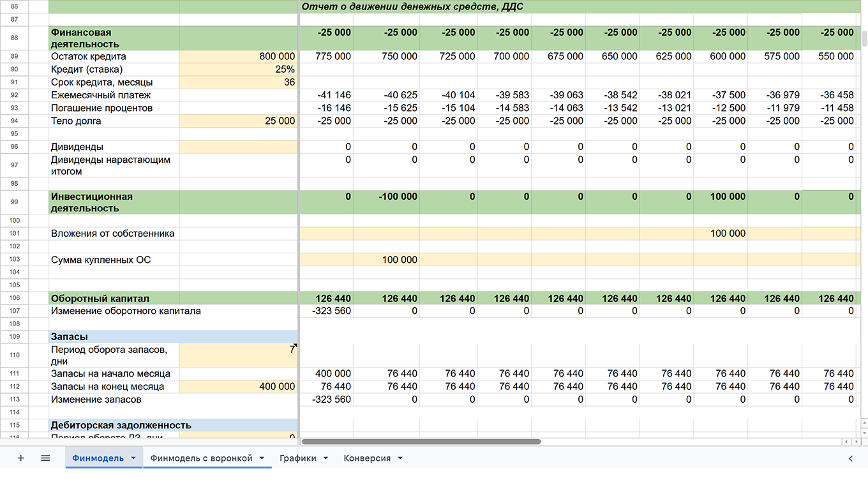Click the vertical scrollbar thumb
The height and width of the screenshot is (501, 868).
pyautogui.click(x=865, y=38)
